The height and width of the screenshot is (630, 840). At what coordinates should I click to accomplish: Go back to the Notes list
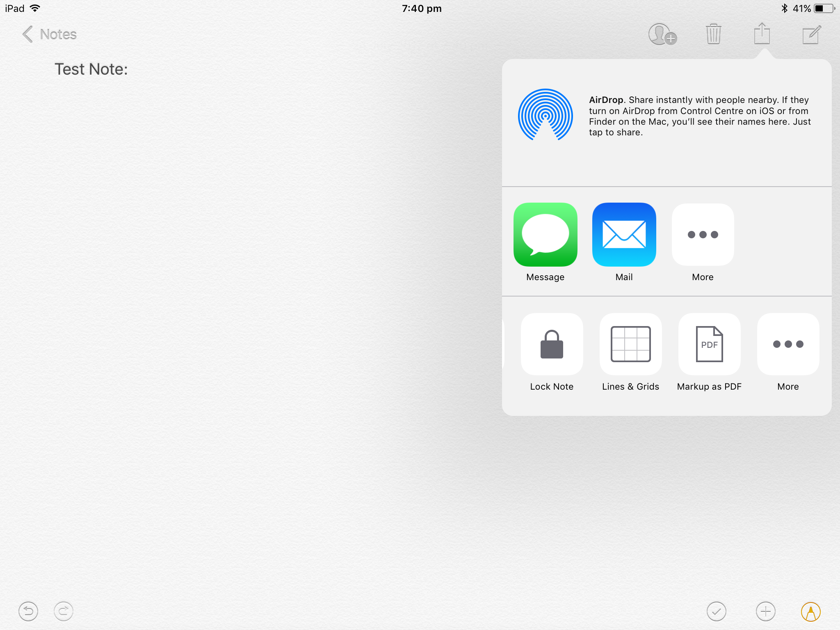click(x=50, y=34)
